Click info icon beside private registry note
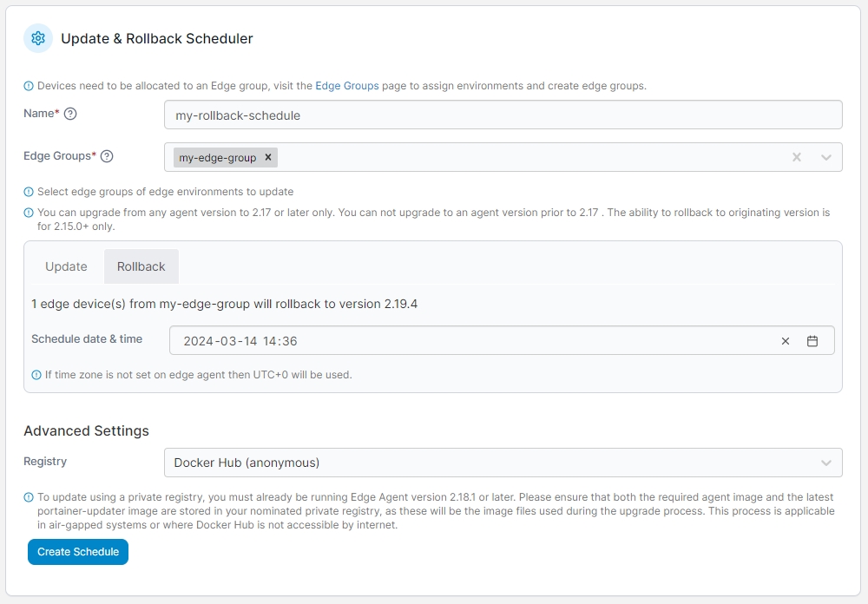Image resolution: width=868 pixels, height=604 pixels. click(x=29, y=497)
